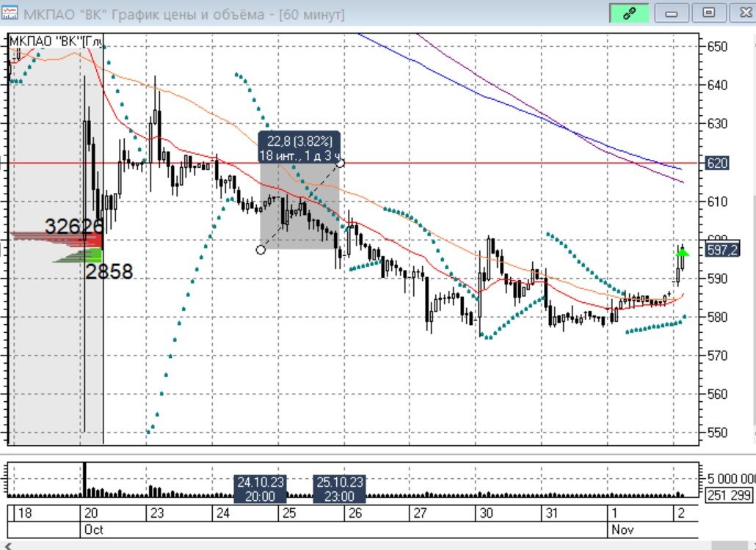This screenshot has height=550, width=756.
Task: Click the highlighted 620 price level label
Action: coord(716,164)
